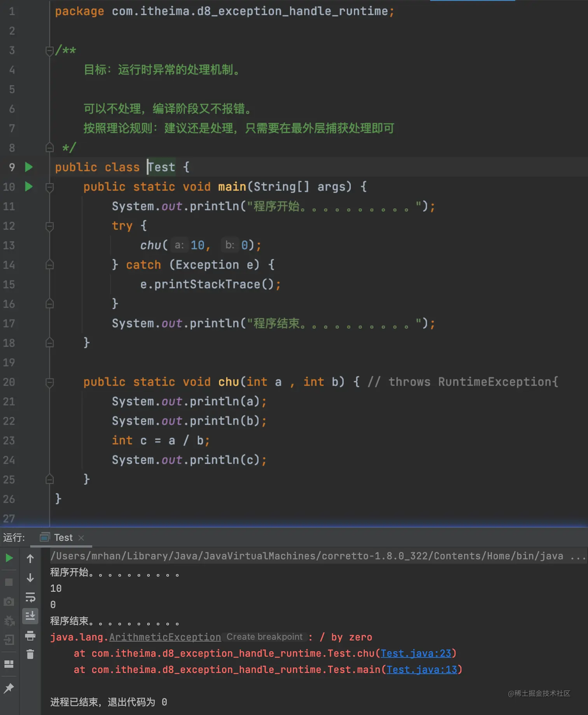
Task: Click line number 13 in the gutter
Action: (9, 245)
